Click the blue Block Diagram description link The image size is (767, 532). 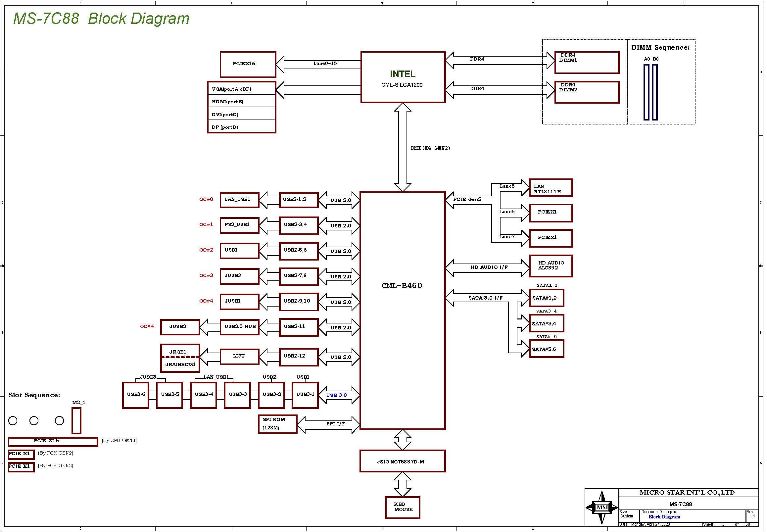click(664, 517)
